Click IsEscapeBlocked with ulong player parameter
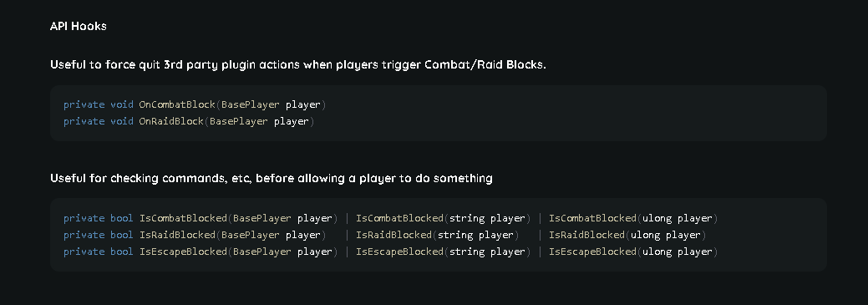 click(x=633, y=252)
